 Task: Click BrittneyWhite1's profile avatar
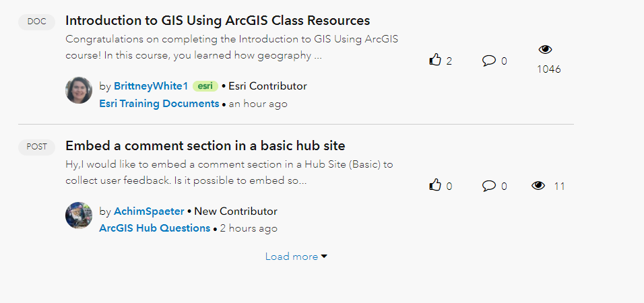pyautogui.click(x=79, y=90)
